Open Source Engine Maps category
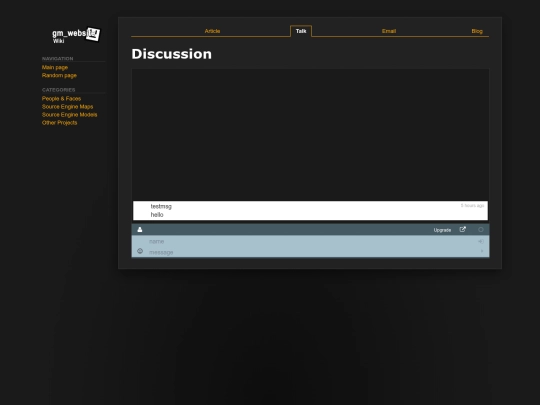This screenshot has height=405, width=540. [x=68, y=107]
